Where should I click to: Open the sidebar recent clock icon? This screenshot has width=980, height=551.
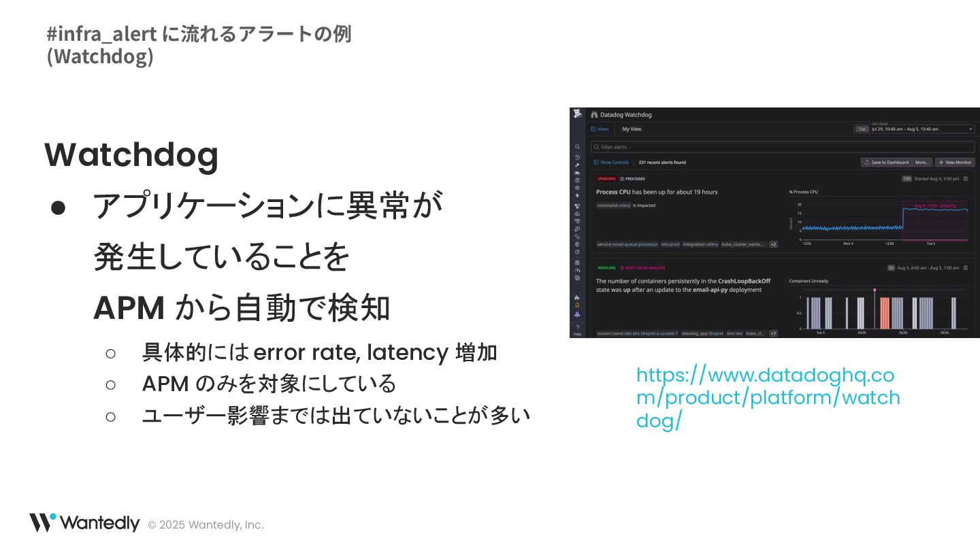tap(577, 157)
